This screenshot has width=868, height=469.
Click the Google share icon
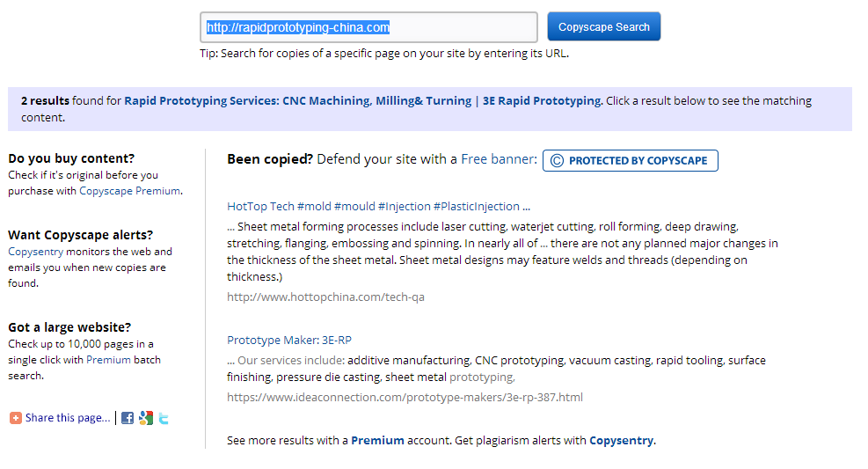click(146, 418)
